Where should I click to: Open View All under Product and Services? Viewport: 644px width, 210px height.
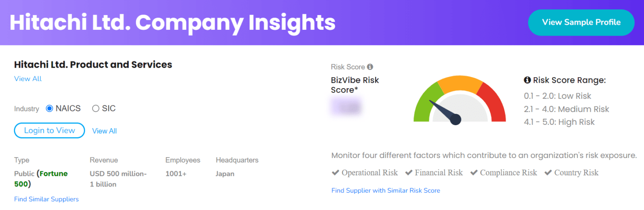[28, 79]
